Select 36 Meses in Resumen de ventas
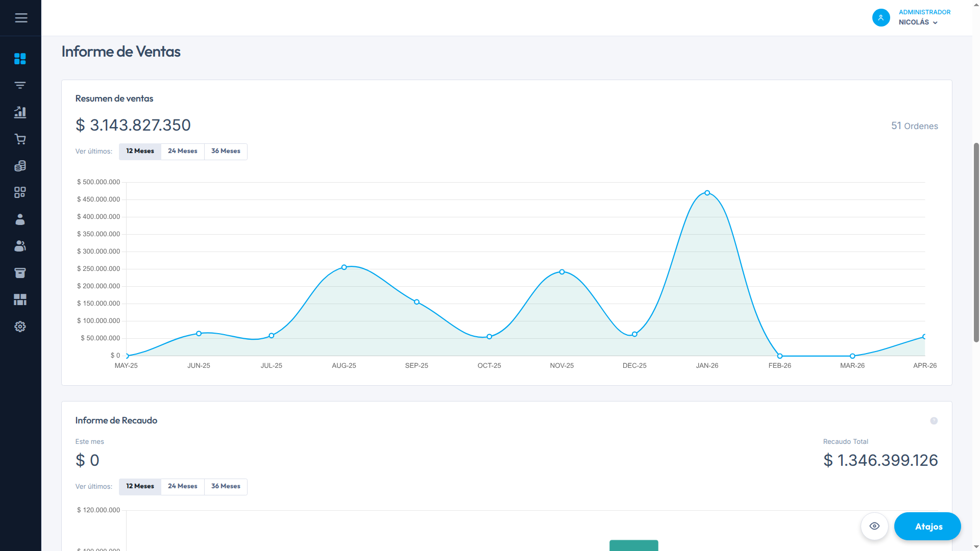Viewport: 980px width, 551px height. tap(226, 152)
